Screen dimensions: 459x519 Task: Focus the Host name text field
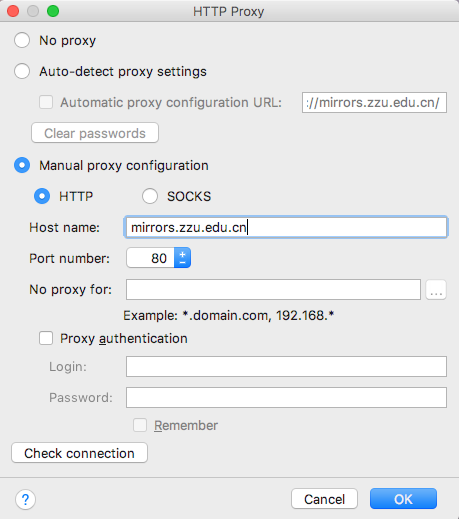click(x=286, y=227)
